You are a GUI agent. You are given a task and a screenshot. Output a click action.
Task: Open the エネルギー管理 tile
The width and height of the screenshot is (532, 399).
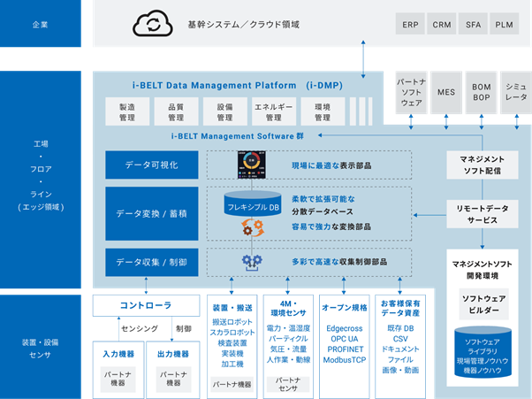[274, 111]
